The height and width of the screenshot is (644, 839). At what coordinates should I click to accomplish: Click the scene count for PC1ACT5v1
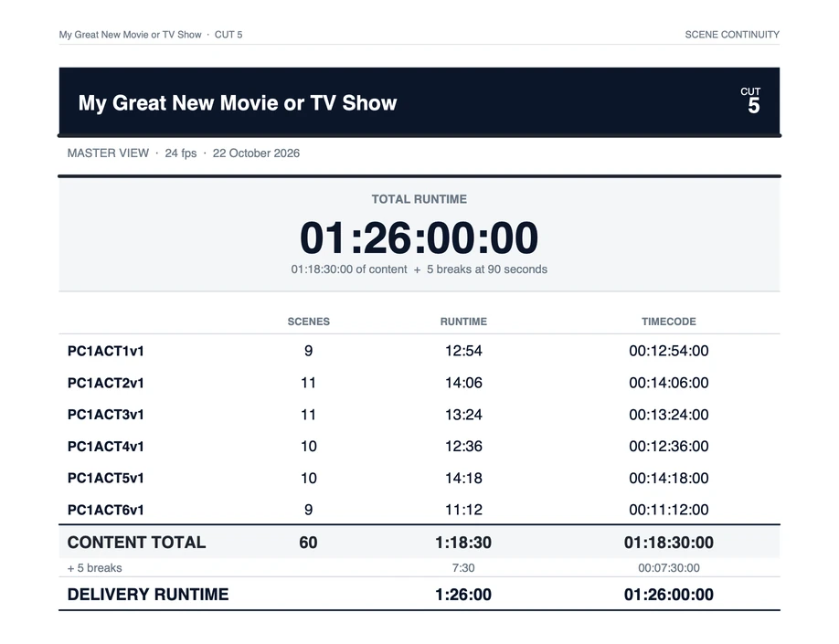tap(308, 478)
